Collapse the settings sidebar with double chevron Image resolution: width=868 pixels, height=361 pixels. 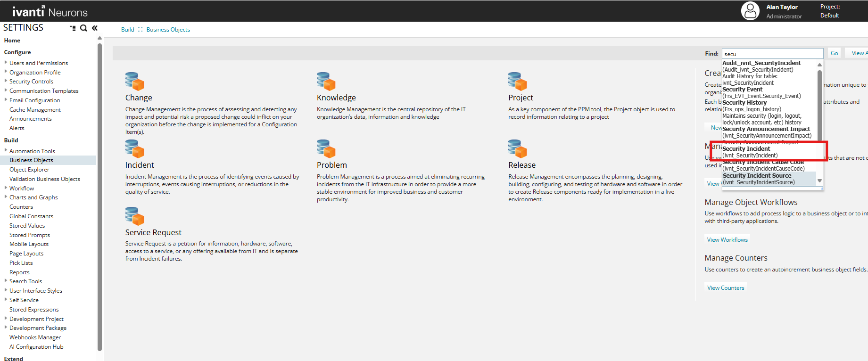tap(95, 28)
